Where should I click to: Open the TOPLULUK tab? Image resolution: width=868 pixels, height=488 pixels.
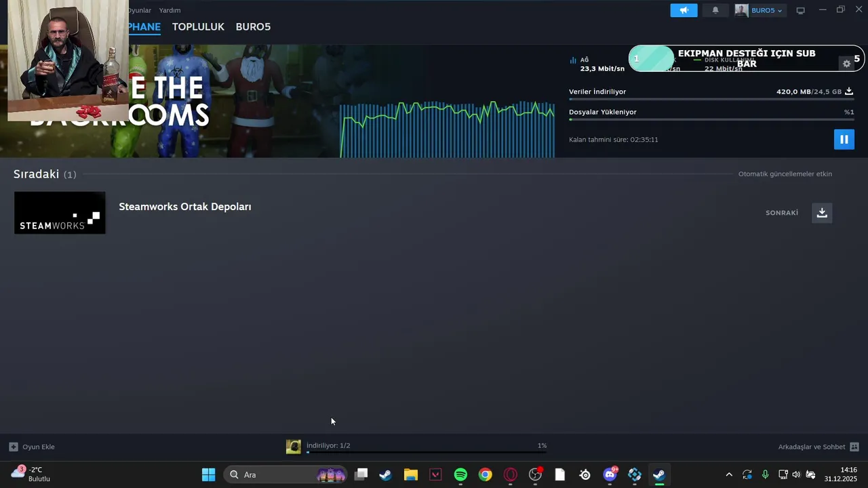click(198, 27)
